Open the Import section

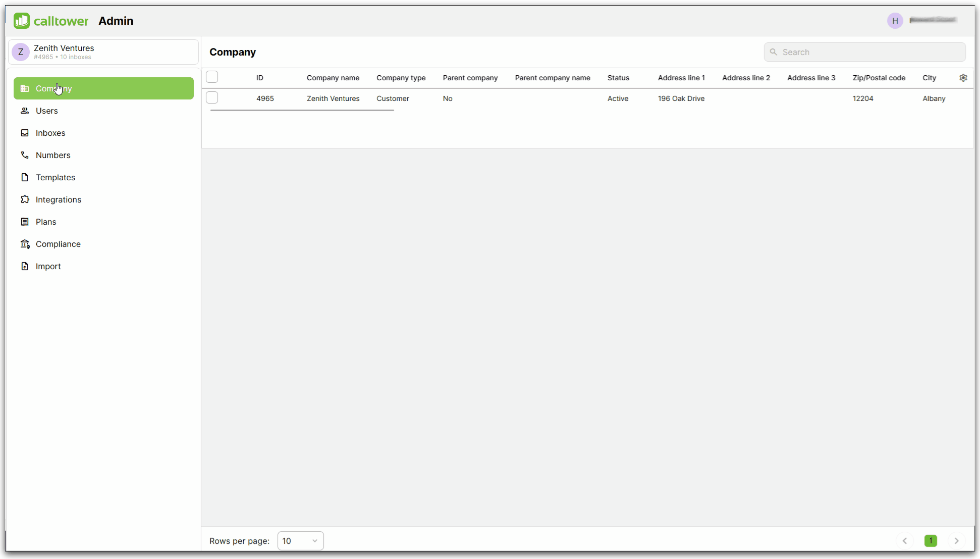click(48, 265)
